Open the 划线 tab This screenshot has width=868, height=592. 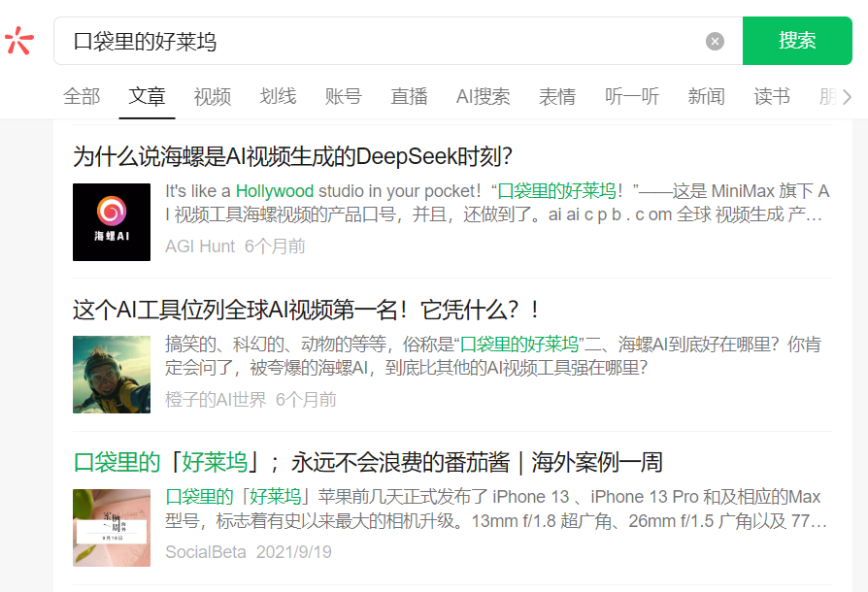278,97
